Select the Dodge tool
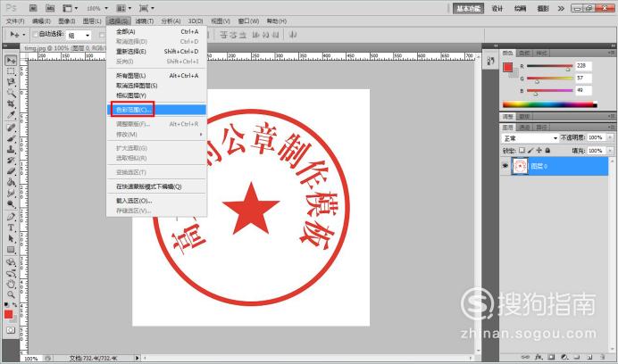The width and height of the screenshot is (618, 364). coord(11,204)
